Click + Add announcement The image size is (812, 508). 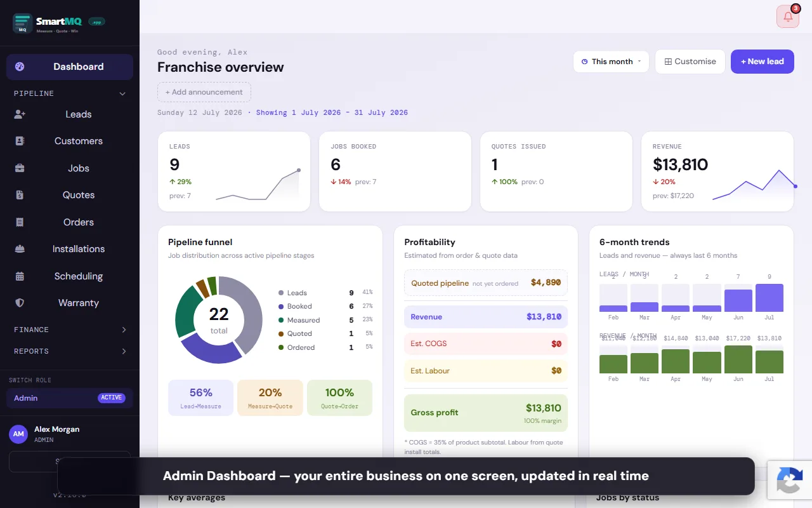point(204,92)
